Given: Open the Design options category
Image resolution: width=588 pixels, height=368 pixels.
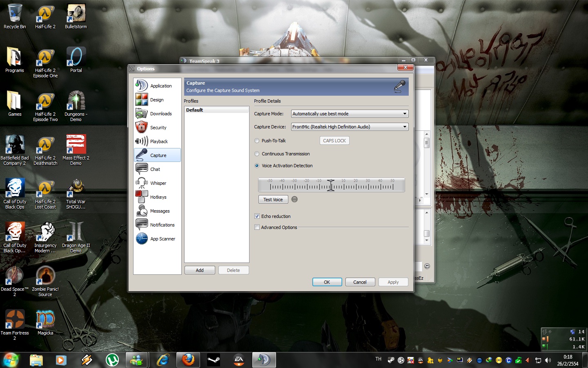Looking at the screenshot, I should point(157,100).
